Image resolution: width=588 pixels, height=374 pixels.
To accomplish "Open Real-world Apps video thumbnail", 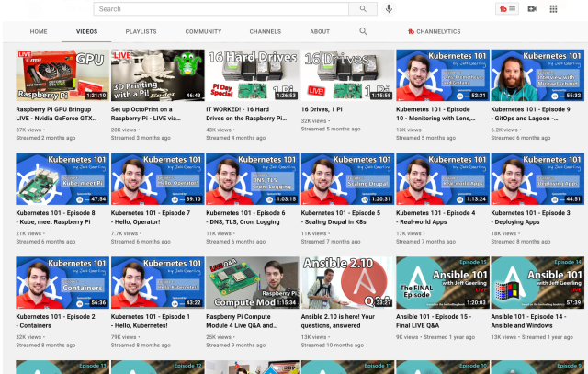I will (x=443, y=178).
